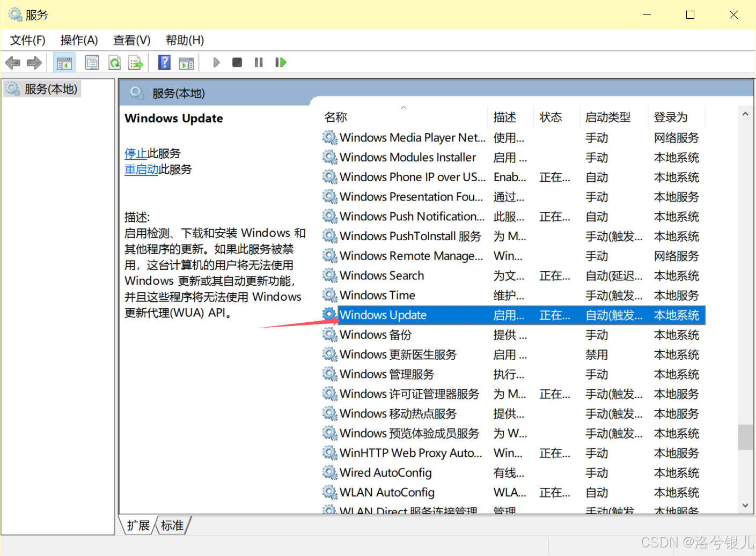Switch to the 标准 tab
This screenshot has height=556, width=756.
172,525
